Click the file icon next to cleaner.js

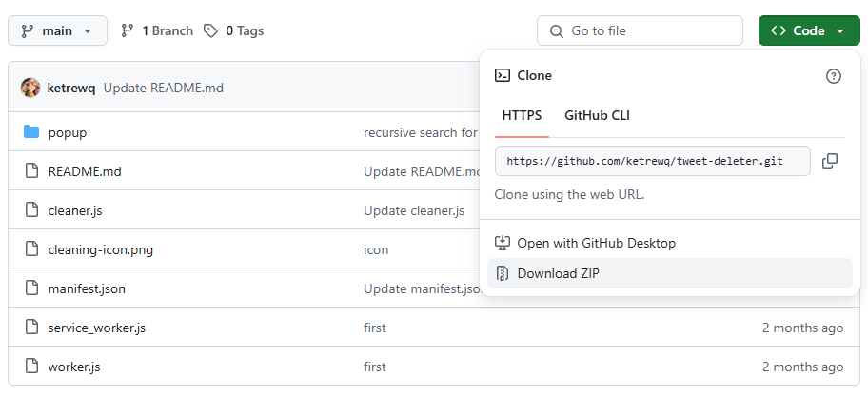32,210
